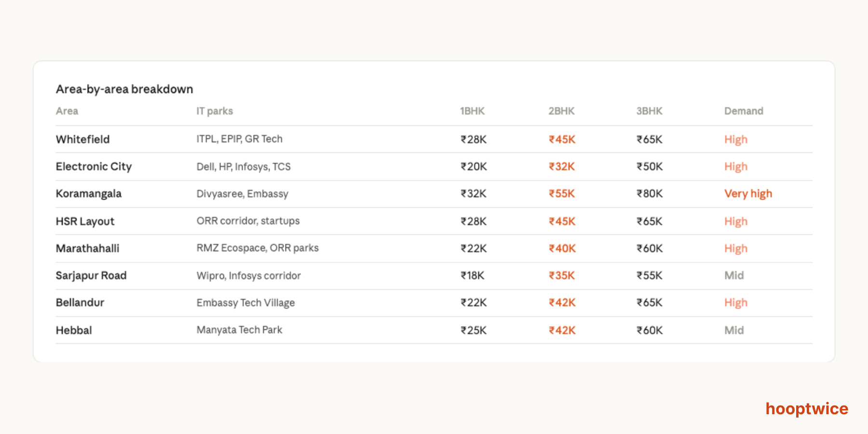Select the HSR Layout area name
Image resolution: width=868 pixels, height=434 pixels.
pos(85,221)
